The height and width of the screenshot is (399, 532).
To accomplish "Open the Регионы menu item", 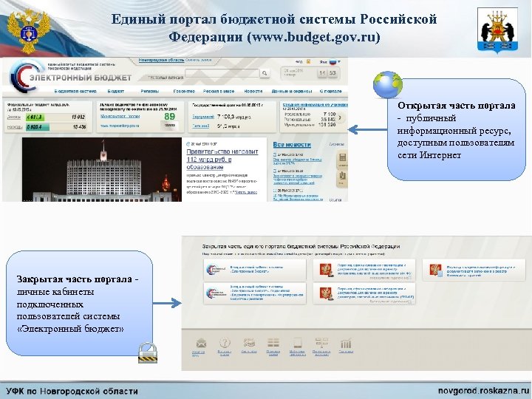I will 149,91.
